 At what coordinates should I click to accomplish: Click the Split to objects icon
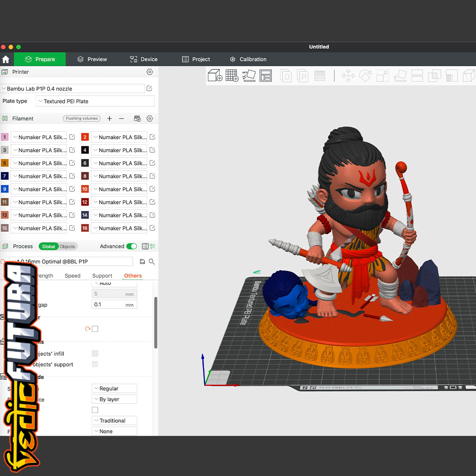click(x=286, y=75)
